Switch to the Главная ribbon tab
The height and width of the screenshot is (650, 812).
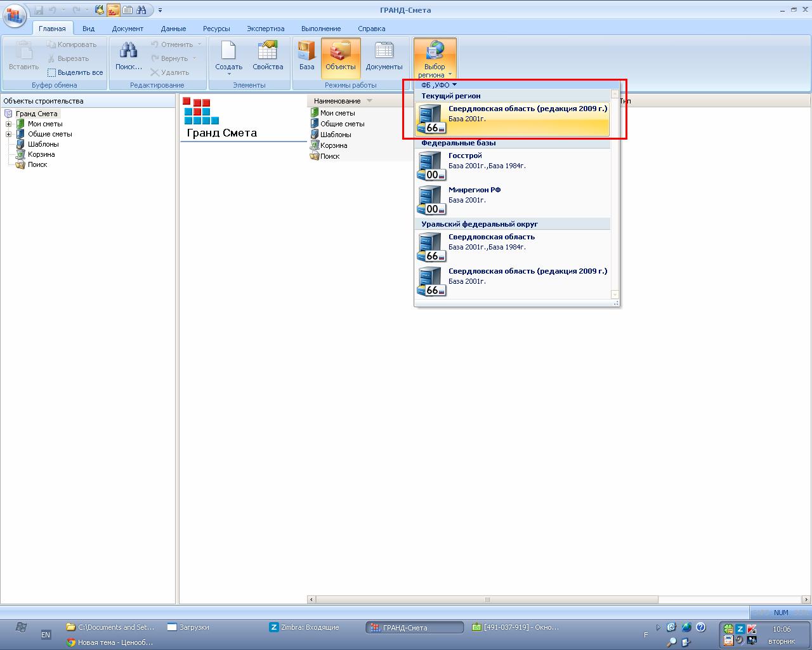pyautogui.click(x=52, y=29)
